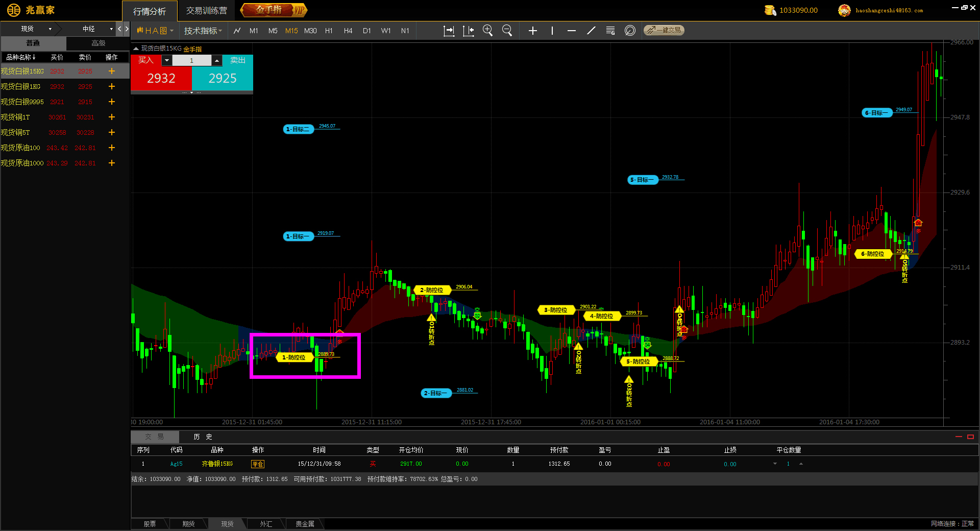Select H4 timeframe
The height and width of the screenshot is (531, 980).
click(348, 31)
